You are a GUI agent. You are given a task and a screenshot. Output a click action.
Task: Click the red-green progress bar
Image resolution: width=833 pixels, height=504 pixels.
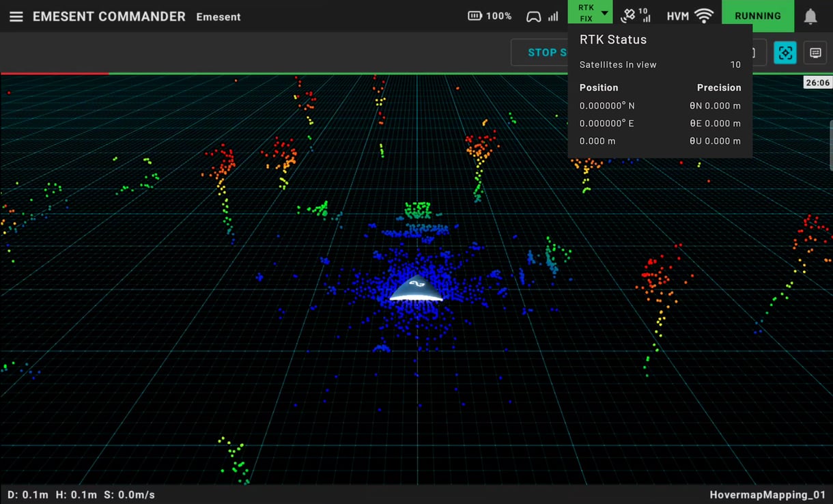pyautogui.click(x=273, y=73)
